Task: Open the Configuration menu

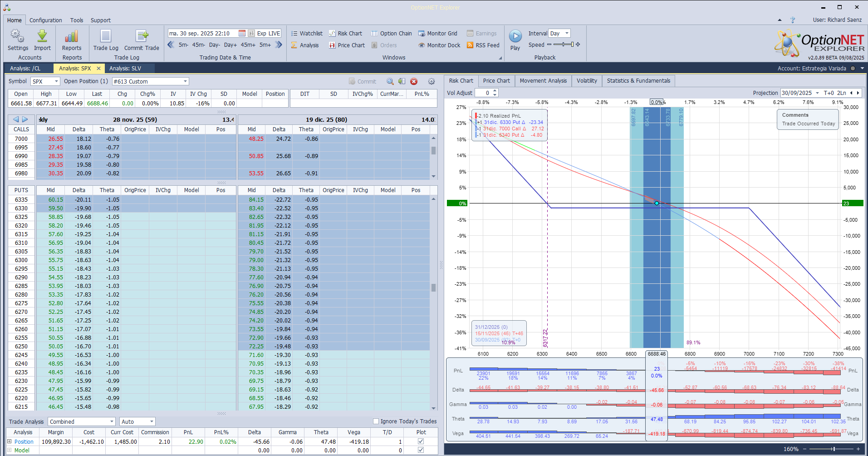Action: [45, 20]
